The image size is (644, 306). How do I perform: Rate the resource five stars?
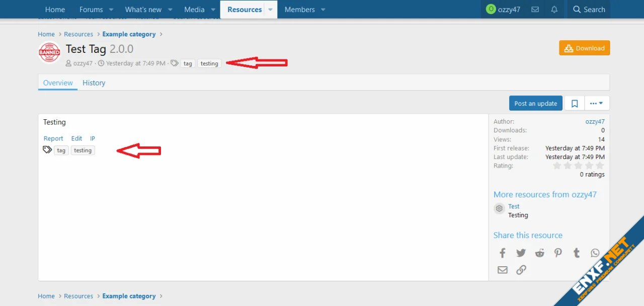point(600,166)
